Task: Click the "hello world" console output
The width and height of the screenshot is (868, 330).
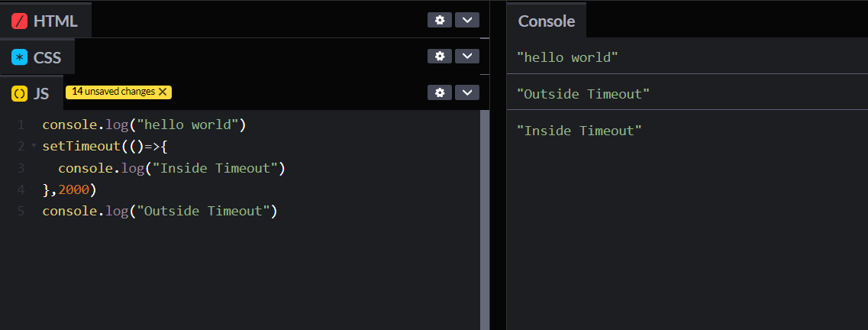Action: 567,57
